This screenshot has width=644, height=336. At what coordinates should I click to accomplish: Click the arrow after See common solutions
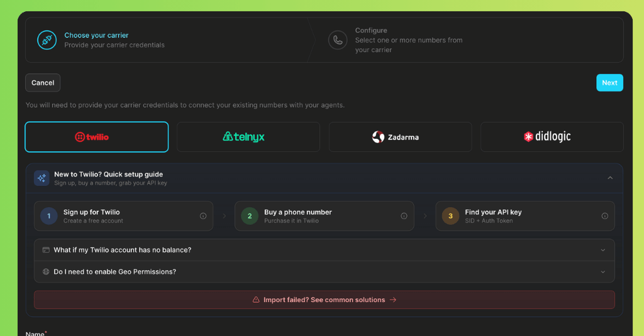[393, 300]
